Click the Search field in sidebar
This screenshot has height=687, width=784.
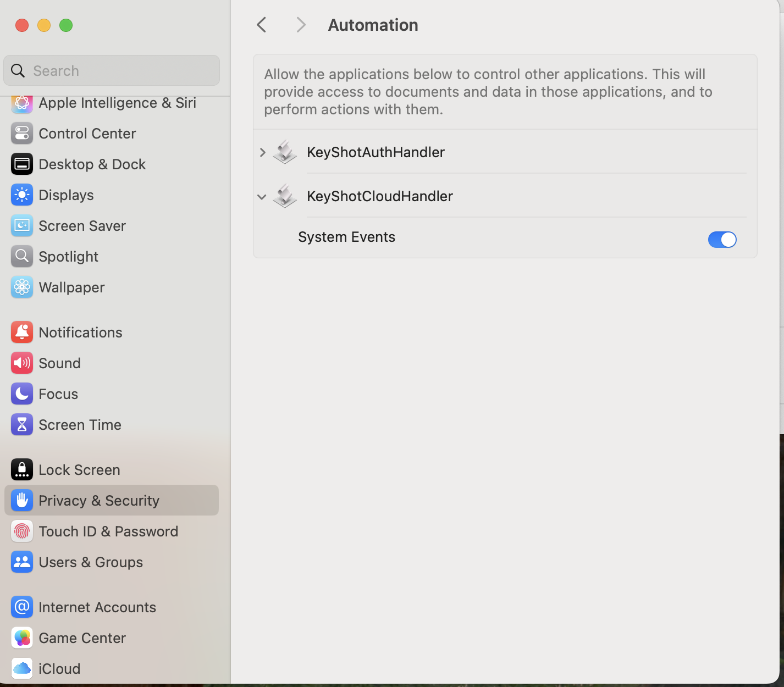(x=112, y=70)
